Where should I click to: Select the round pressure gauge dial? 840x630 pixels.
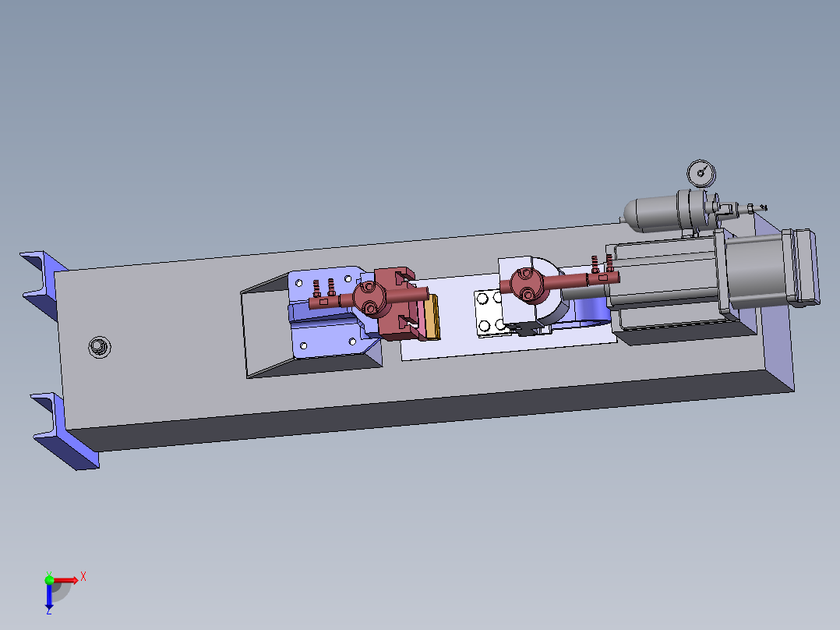(701, 173)
